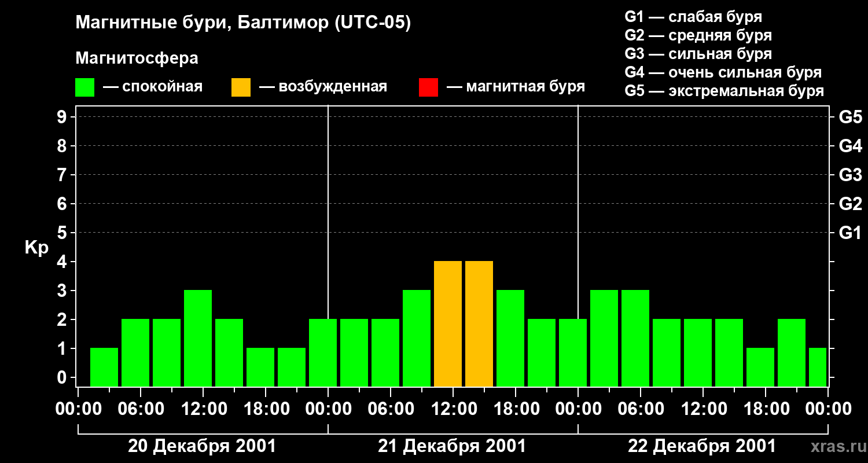Click the '22 Декабря 2001' date label
Image resolution: width=868 pixels, height=463 pixels.
(702, 446)
